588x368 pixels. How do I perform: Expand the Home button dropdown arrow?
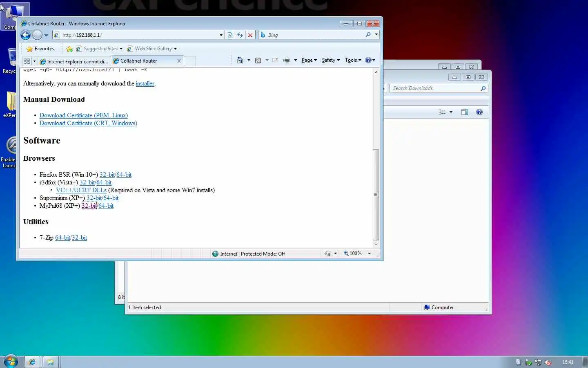click(x=249, y=60)
